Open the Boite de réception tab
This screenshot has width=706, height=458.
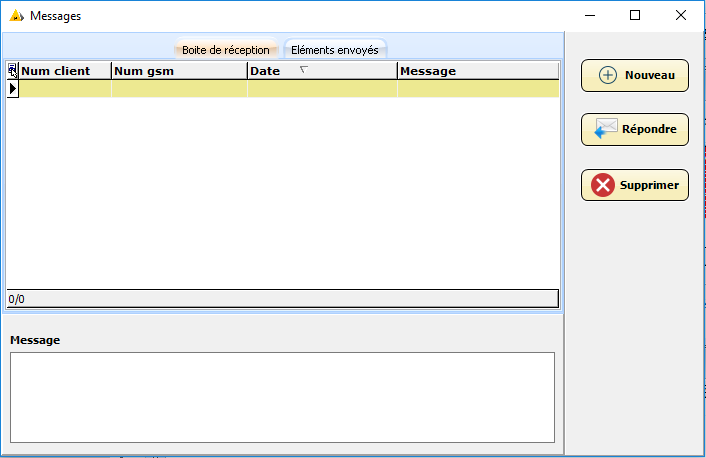tap(225, 50)
